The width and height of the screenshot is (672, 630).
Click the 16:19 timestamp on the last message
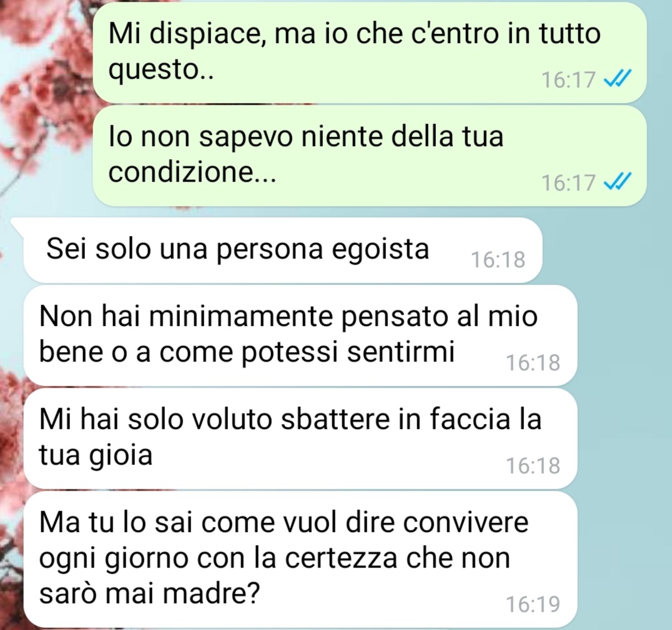coord(533,604)
